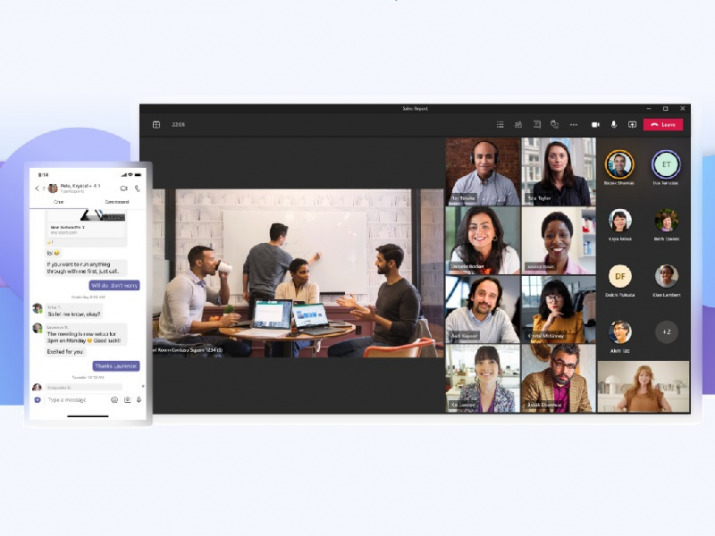
Task: Maximize the Teams meeting window
Action: click(665, 109)
